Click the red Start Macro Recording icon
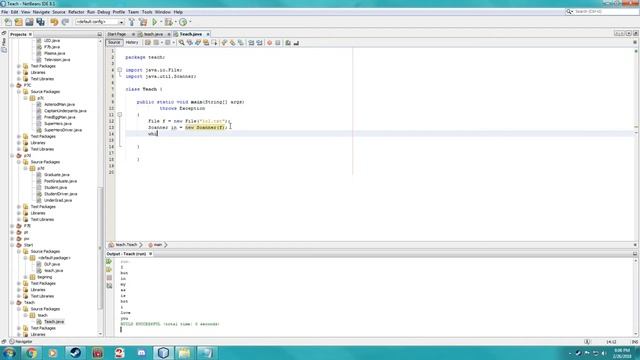Image resolution: width=640 pixels, height=360 pixels. click(x=269, y=42)
